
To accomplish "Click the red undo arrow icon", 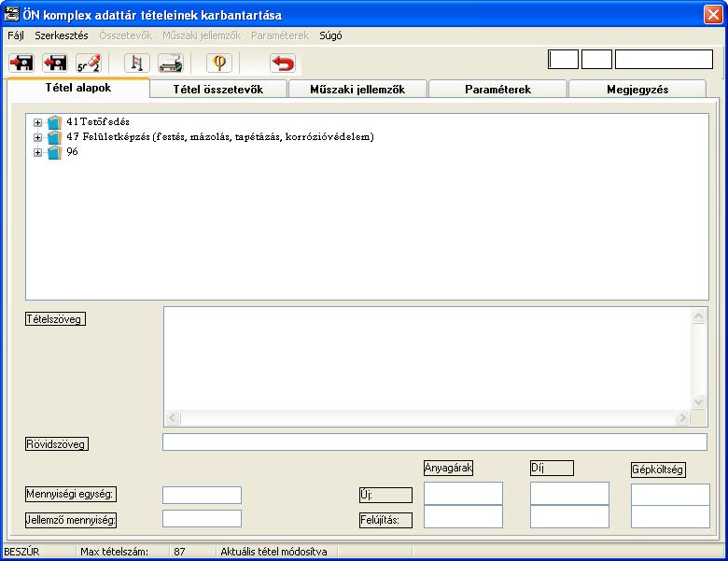I will tap(283, 63).
